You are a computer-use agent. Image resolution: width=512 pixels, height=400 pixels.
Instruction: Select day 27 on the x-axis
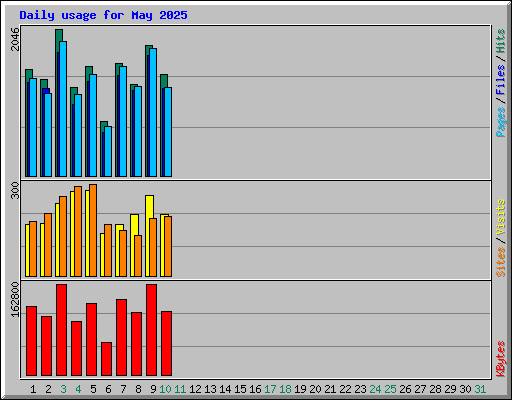coord(420,389)
